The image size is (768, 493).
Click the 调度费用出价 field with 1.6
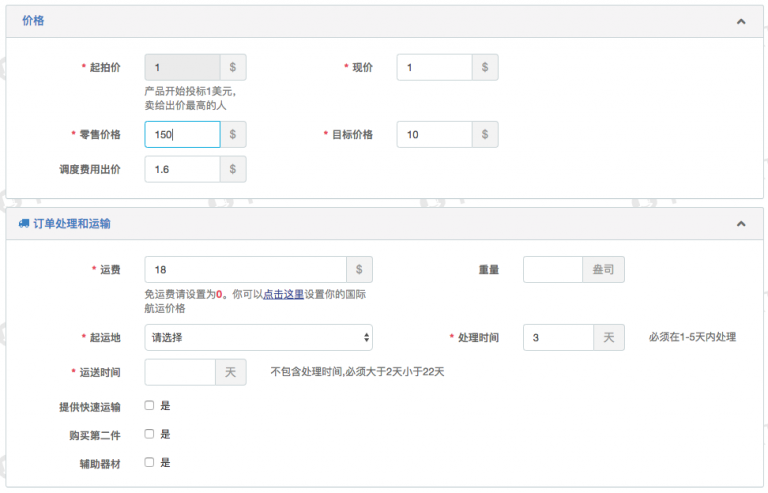(182, 169)
